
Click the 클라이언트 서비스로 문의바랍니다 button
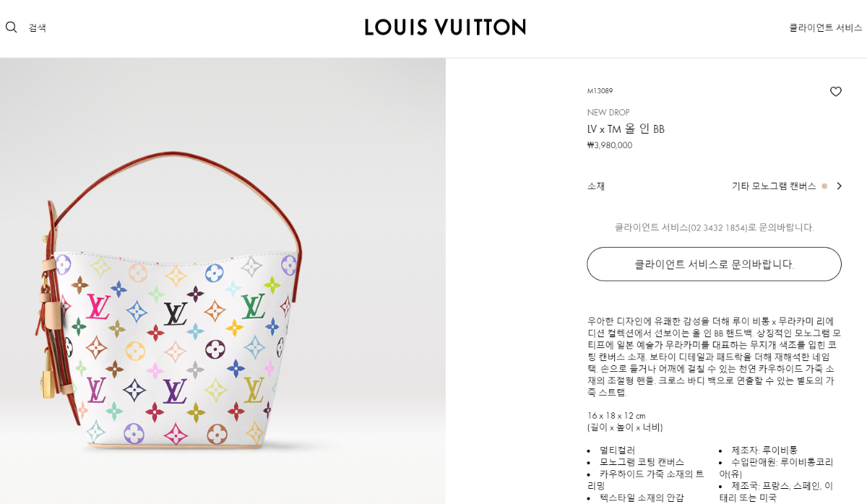point(714,264)
